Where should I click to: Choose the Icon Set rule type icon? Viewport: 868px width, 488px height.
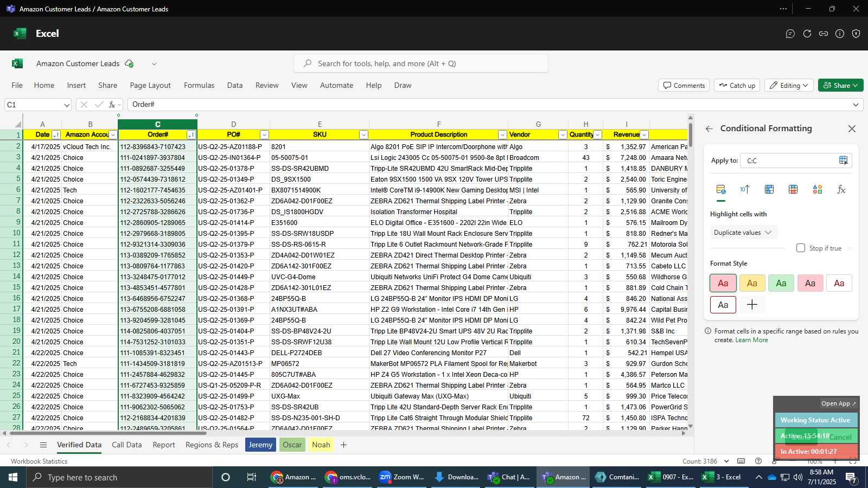click(817, 189)
